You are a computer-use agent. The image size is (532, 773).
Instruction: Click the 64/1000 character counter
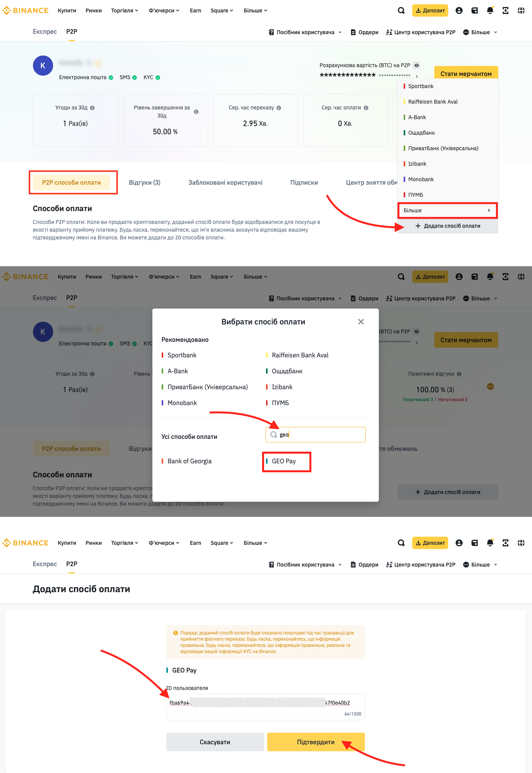point(353,714)
